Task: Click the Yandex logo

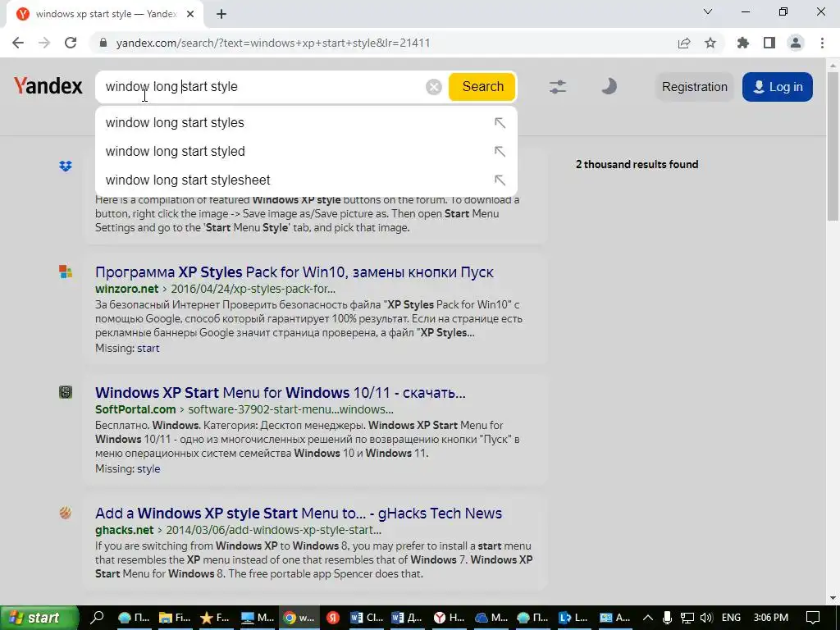Action: pyautogui.click(x=48, y=85)
